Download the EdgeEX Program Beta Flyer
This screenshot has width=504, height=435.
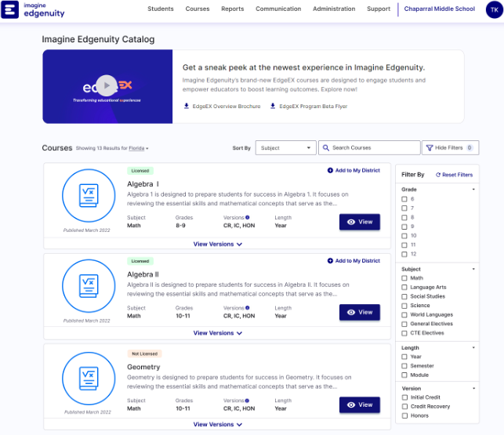pyautogui.click(x=308, y=106)
